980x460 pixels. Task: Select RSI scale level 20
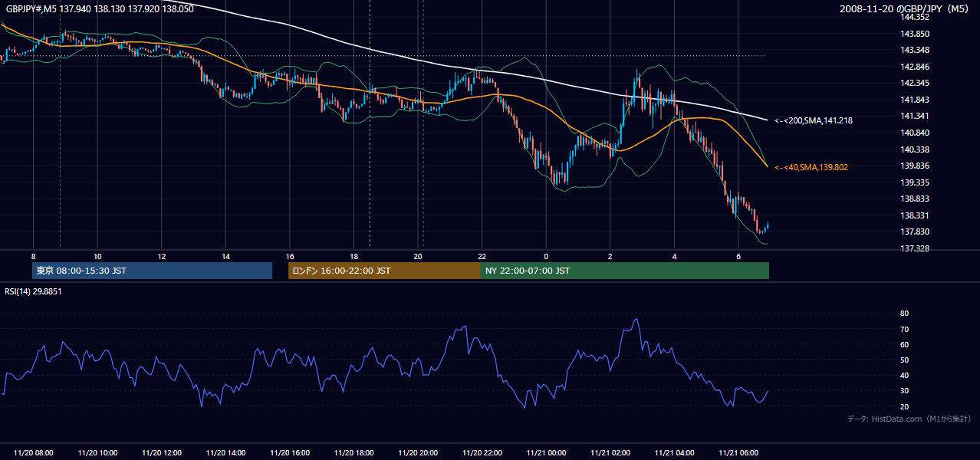905,406
